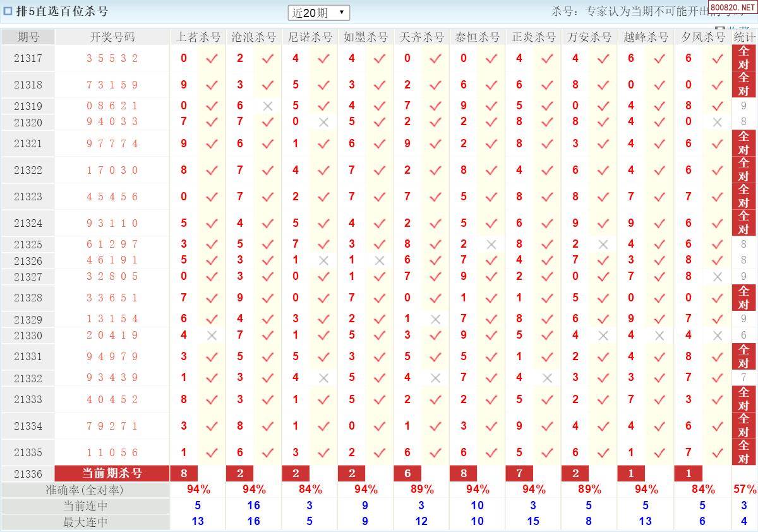Click current kill number 8 under 上茗杀号
The image size is (758, 532).
(184, 473)
